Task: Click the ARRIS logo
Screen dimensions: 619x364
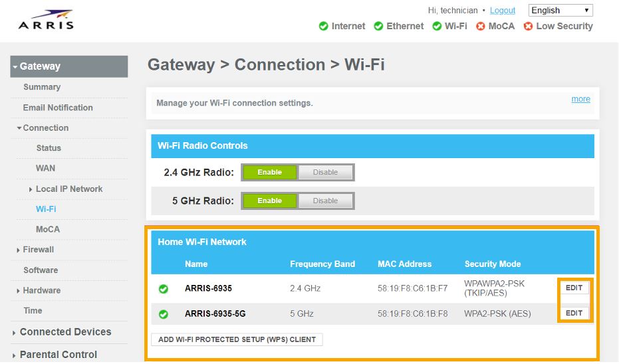Action: point(46,20)
